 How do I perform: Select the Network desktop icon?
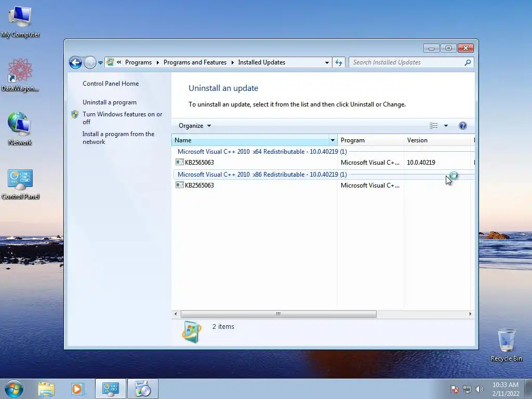[20, 129]
